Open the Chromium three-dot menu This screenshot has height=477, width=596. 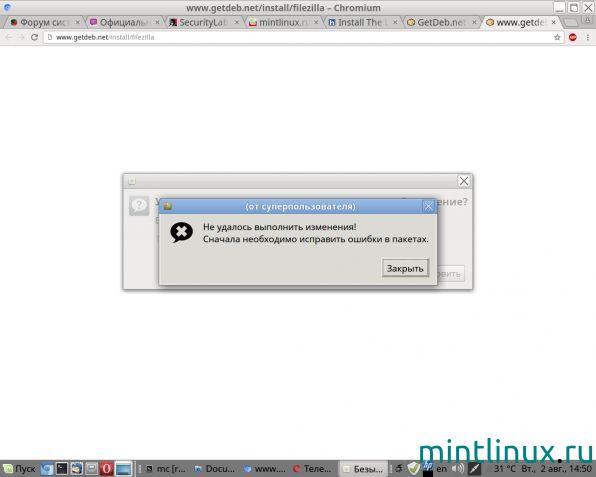588,37
